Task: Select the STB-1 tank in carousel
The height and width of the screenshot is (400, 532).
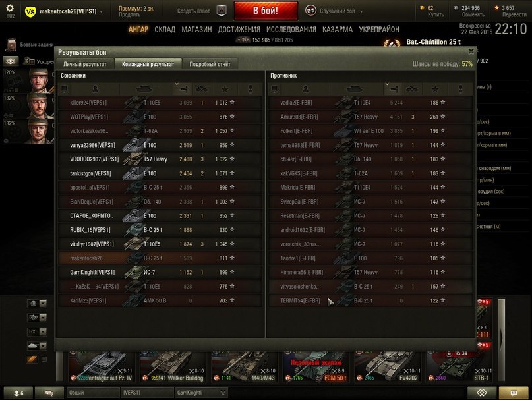Action: coord(459,366)
